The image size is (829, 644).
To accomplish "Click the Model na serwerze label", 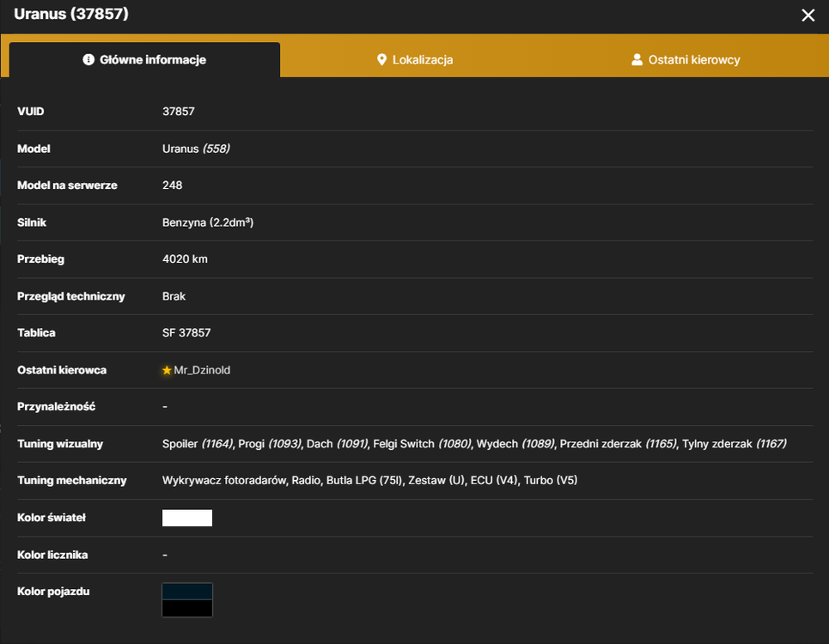I will pos(67,185).
